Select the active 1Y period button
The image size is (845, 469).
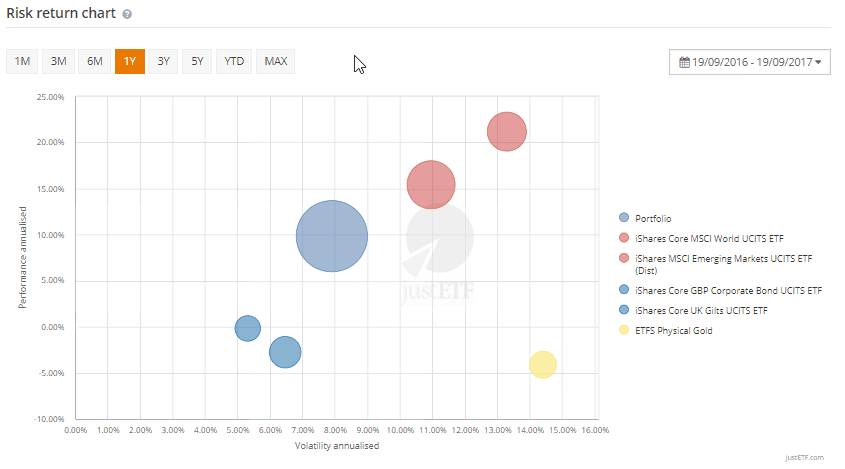tap(130, 61)
